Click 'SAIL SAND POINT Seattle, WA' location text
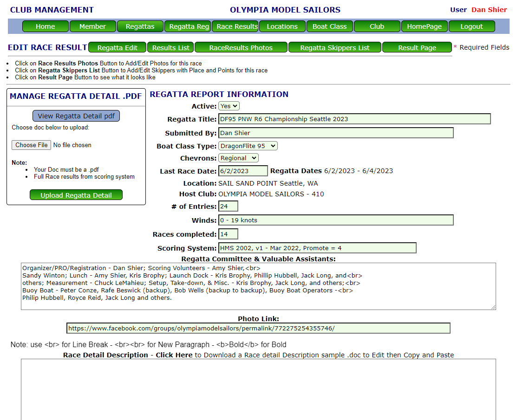 coord(268,183)
